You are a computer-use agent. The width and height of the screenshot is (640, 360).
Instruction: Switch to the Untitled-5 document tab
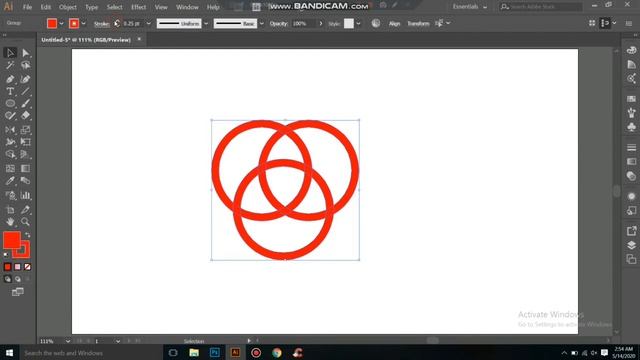(x=86, y=40)
